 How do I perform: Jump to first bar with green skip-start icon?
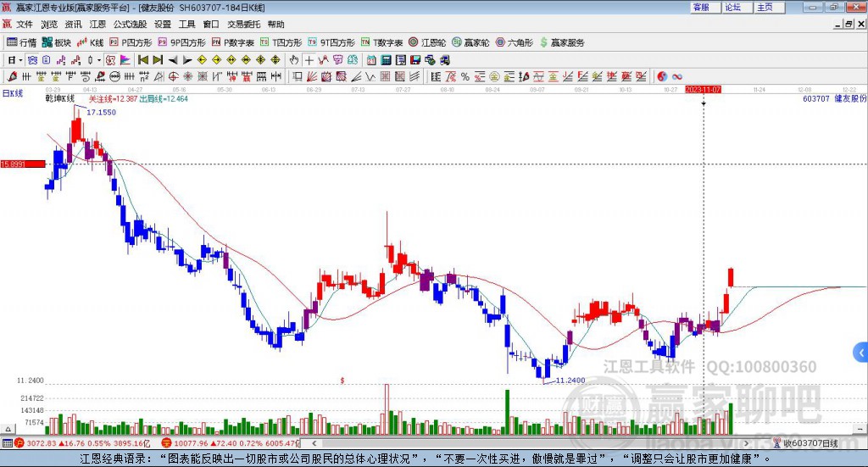143,60
